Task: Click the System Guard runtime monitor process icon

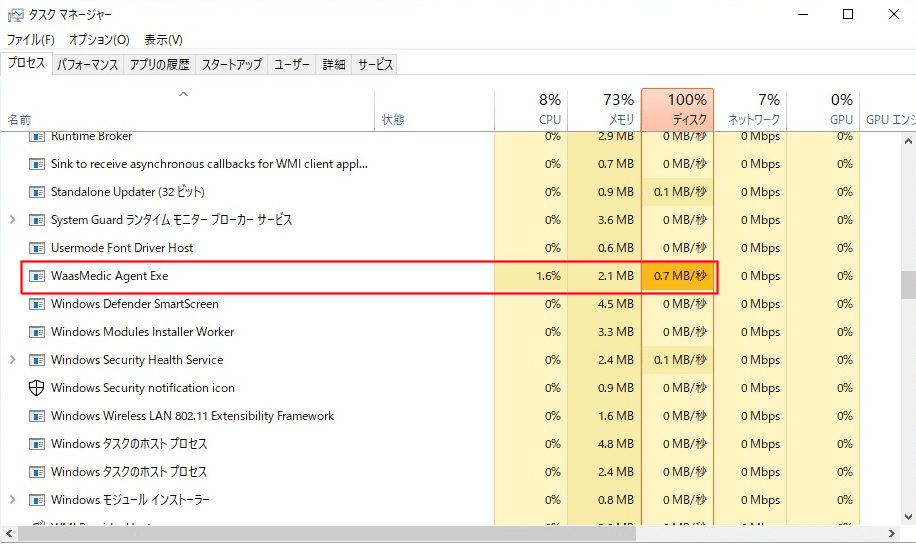Action: click(x=36, y=220)
